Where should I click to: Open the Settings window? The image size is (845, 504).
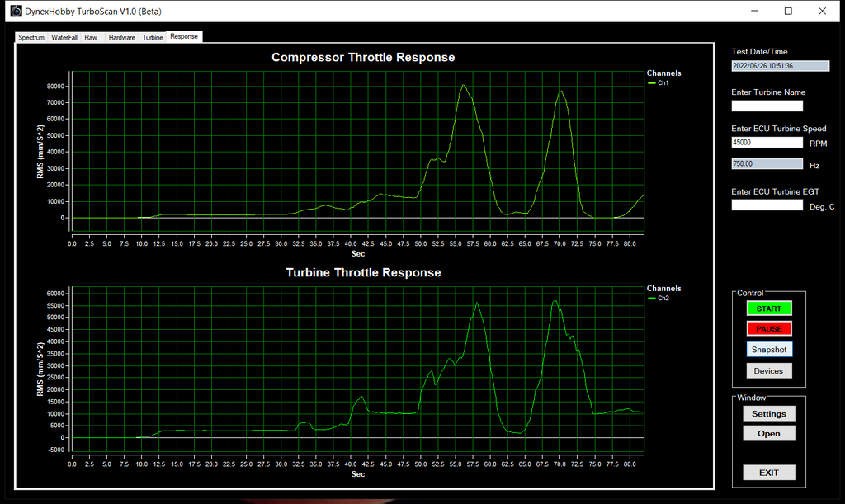(769, 413)
